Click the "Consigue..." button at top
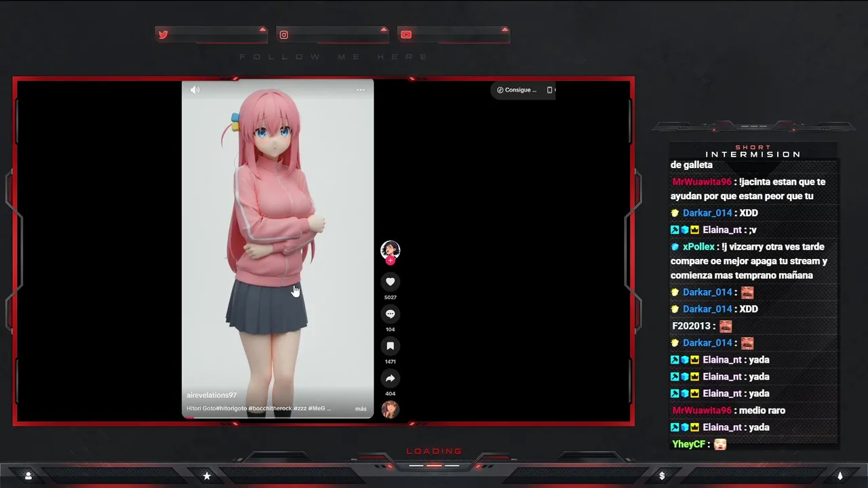868x488 pixels. click(x=517, y=89)
